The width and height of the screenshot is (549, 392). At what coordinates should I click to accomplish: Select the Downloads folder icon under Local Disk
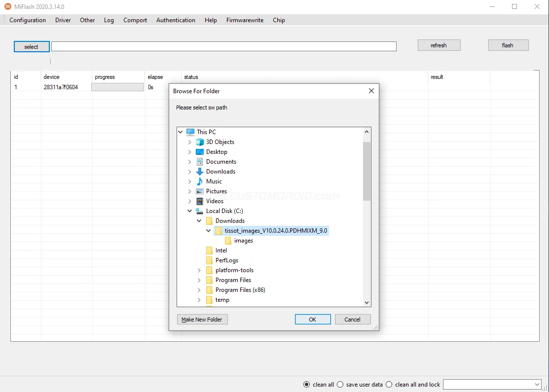[209, 220]
